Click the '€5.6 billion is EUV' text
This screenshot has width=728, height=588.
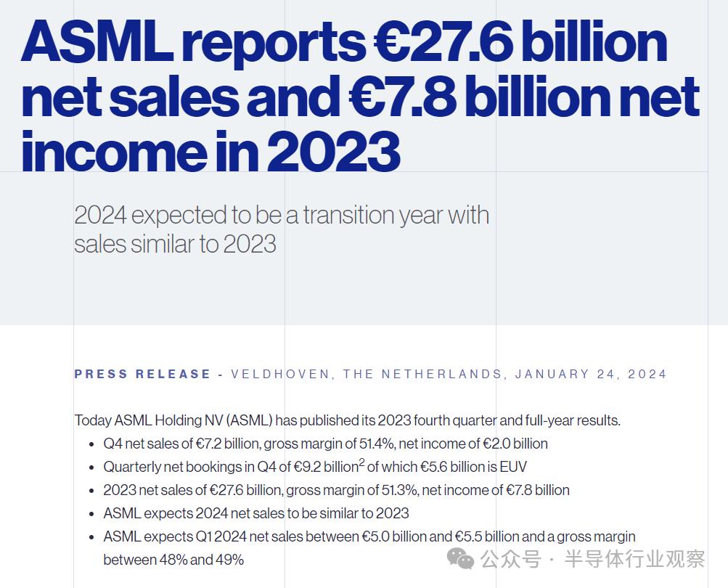click(473, 467)
